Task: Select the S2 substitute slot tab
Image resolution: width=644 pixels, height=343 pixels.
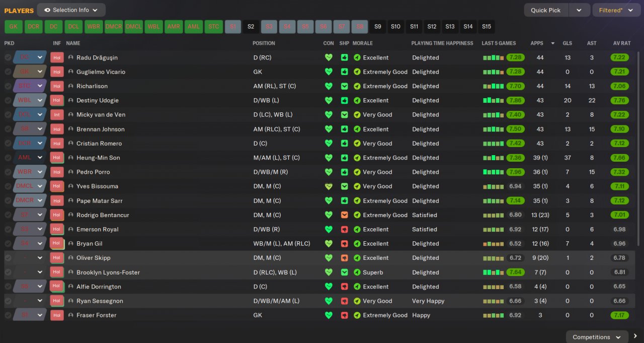Action: (251, 27)
